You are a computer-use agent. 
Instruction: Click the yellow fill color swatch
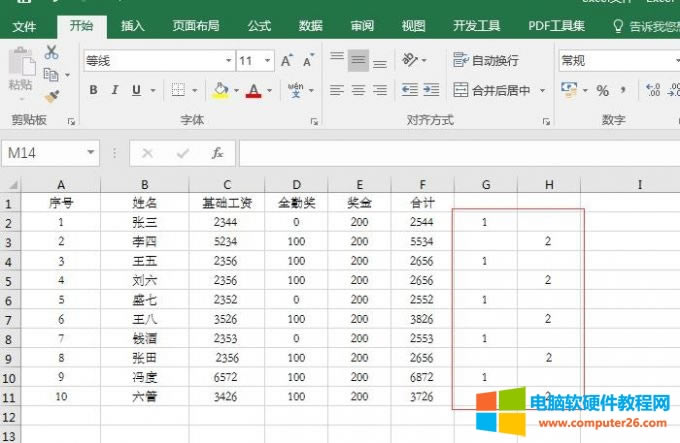[x=220, y=91]
